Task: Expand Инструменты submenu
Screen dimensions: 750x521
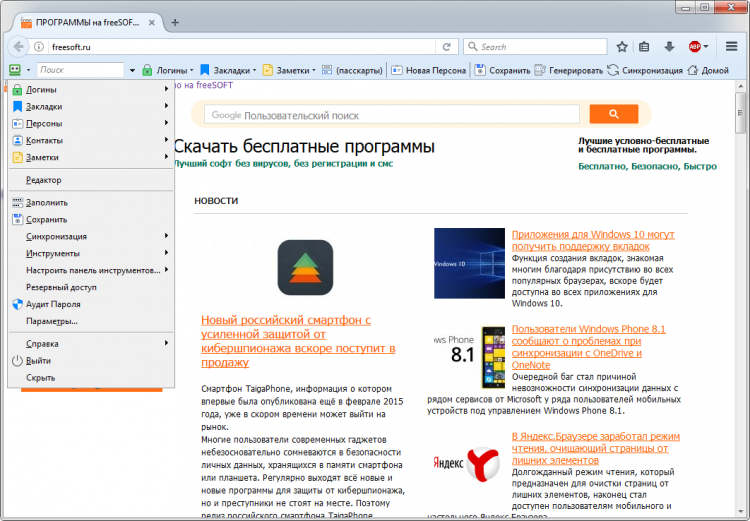Action: 91,254
